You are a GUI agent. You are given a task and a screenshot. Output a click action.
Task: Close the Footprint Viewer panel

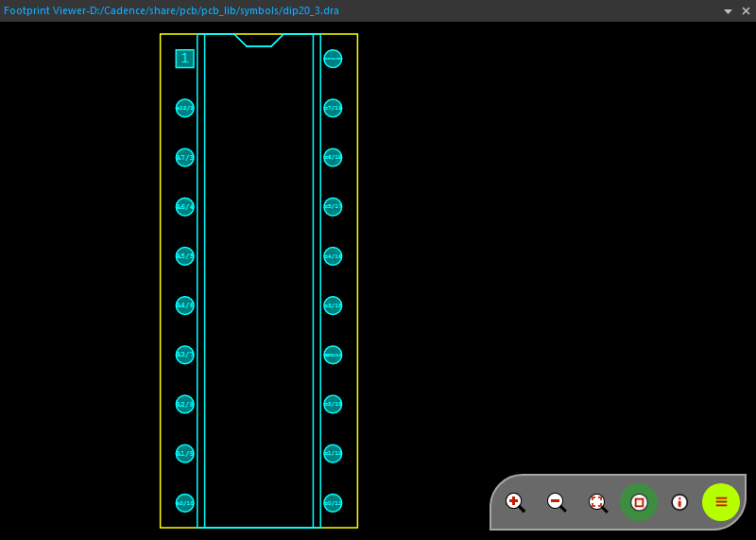tap(745, 11)
